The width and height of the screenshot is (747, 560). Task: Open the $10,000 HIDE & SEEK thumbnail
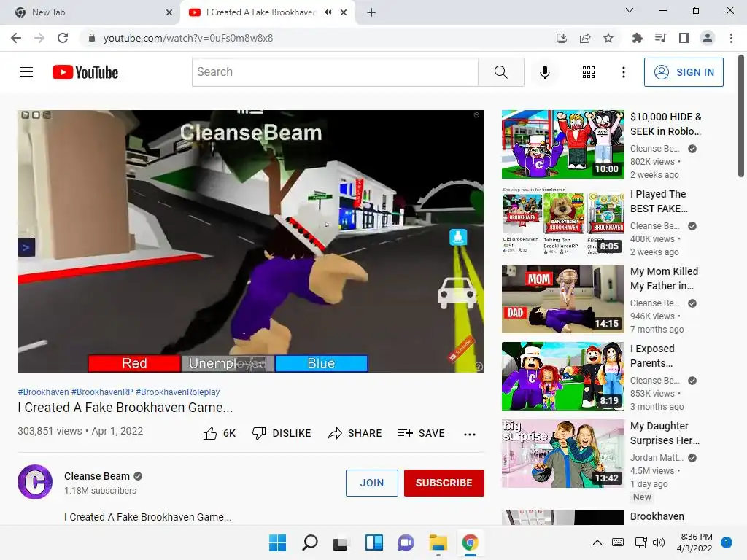tap(562, 144)
